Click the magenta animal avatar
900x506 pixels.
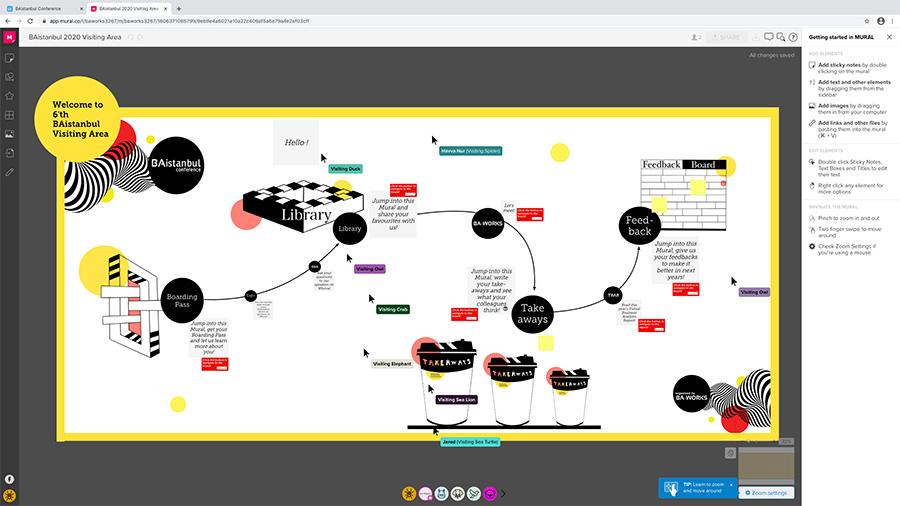click(490, 493)
